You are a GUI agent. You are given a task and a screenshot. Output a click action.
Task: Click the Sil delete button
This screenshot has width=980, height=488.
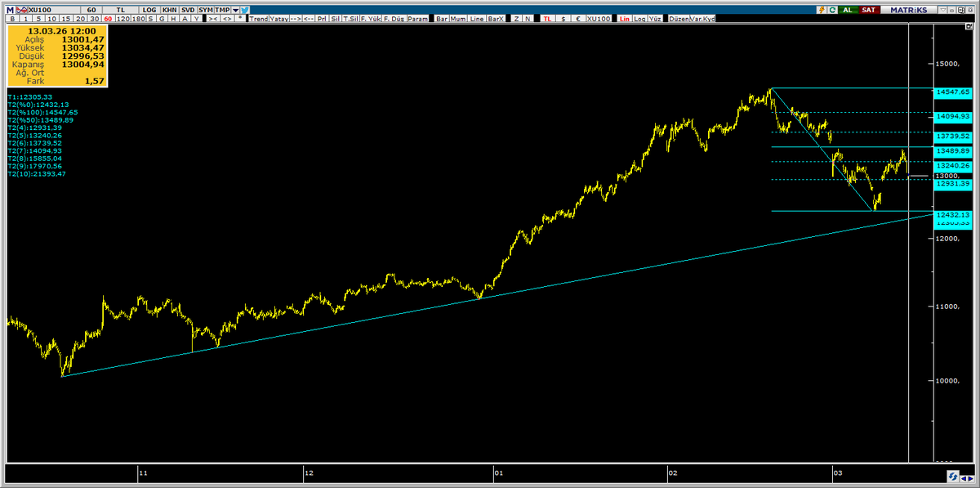[336, 19]
